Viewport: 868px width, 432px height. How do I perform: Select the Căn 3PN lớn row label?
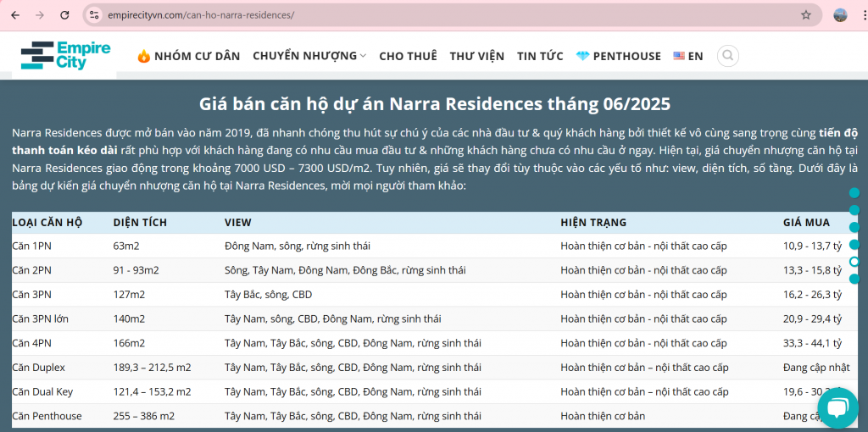[41, 319]
